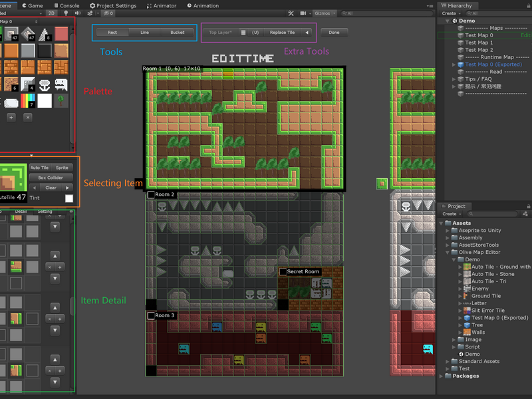Collapse extra tools with left arrow
Image resolution: width=532 pixels, height=399 pixels.
[307, 33]
